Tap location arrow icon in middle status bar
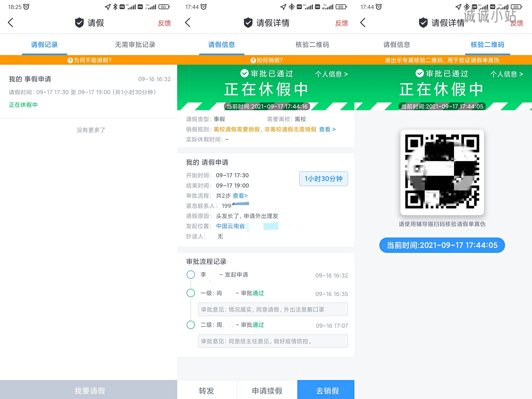The height and width of the screenshot is (399, 532). (x=283, y=7)
